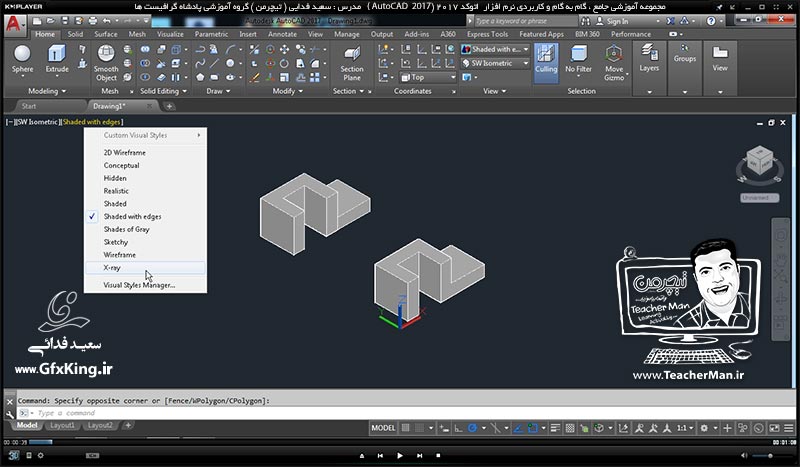
Task: Choose X-ray from visual styles menu
Action: 145,267
